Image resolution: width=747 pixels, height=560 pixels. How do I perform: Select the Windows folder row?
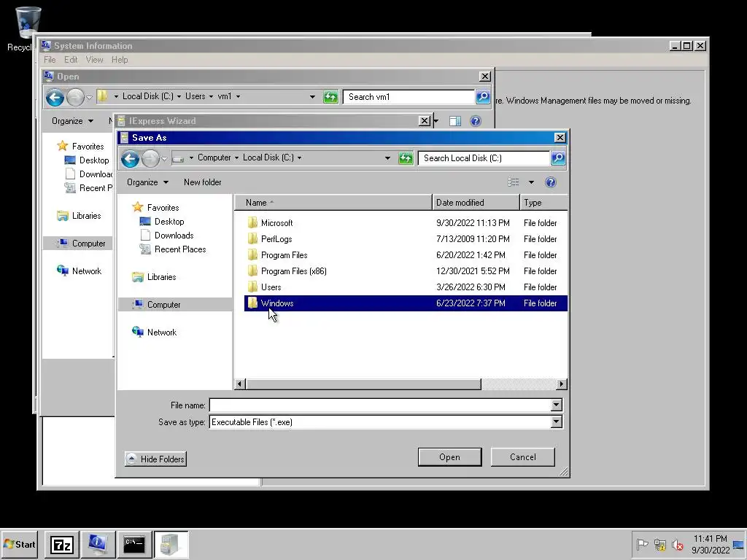coord(406,303)
